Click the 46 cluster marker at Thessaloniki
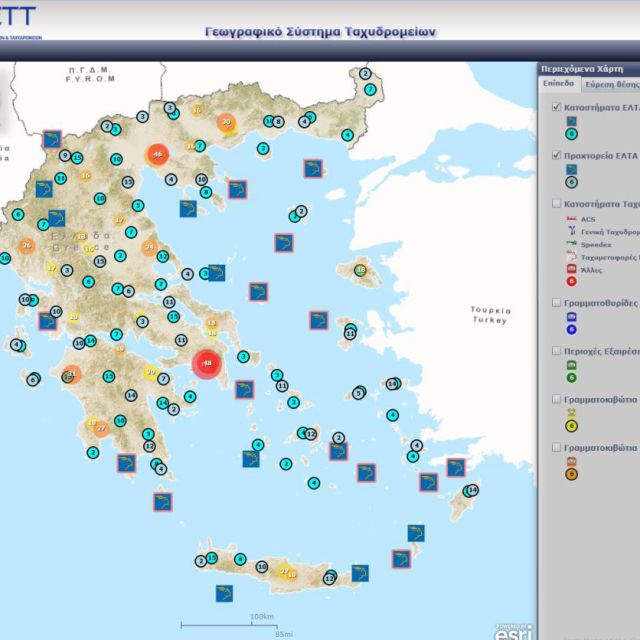640x640 pixels. 158,155
